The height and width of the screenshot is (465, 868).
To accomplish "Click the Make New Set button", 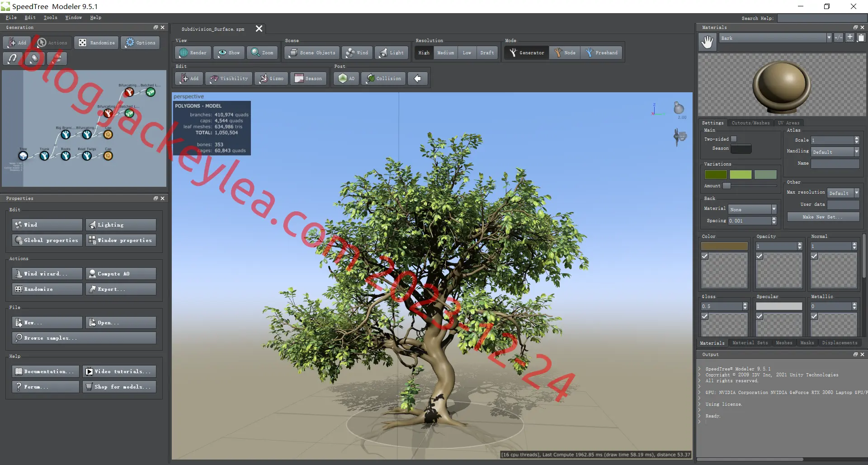I will 823,217.
